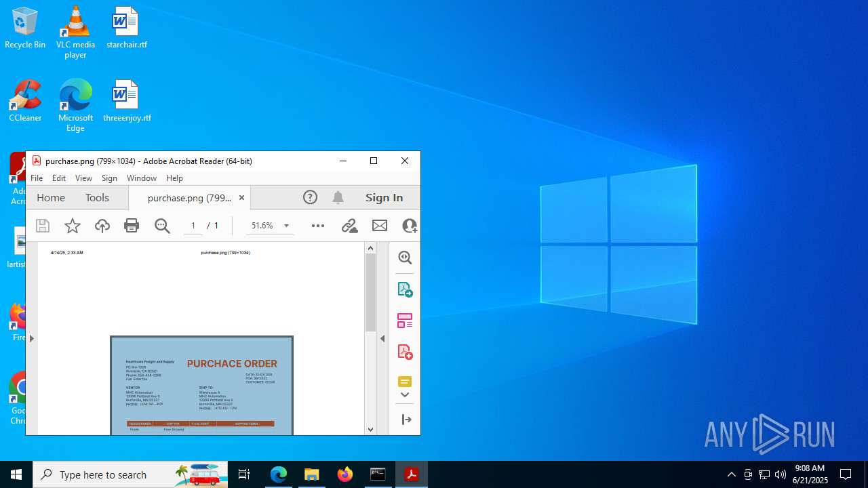The height and width of the screenshot is (488, 868).
Task: Add bookmark star icon in Acrobat toolbar
Action: (72, 226)
